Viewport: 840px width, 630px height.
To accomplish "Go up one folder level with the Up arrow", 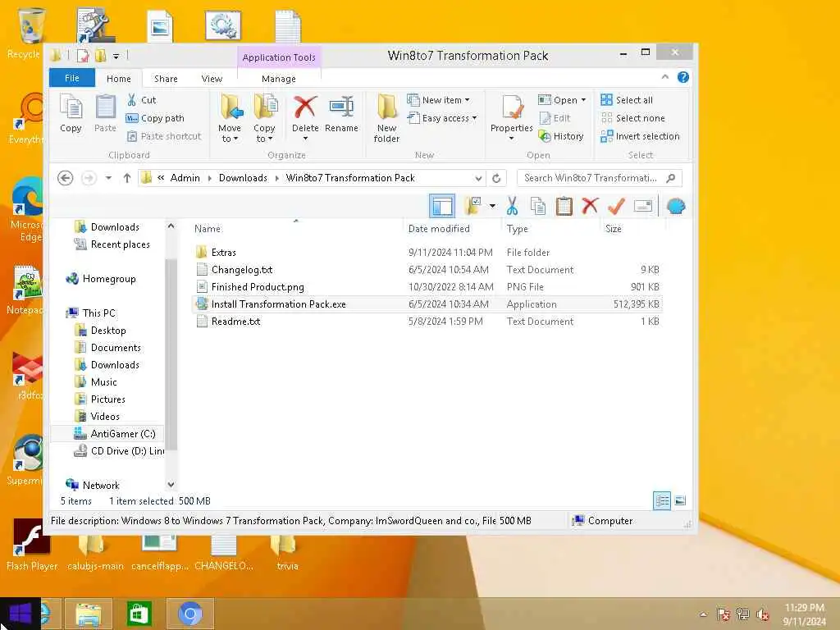I will (127, 178).
